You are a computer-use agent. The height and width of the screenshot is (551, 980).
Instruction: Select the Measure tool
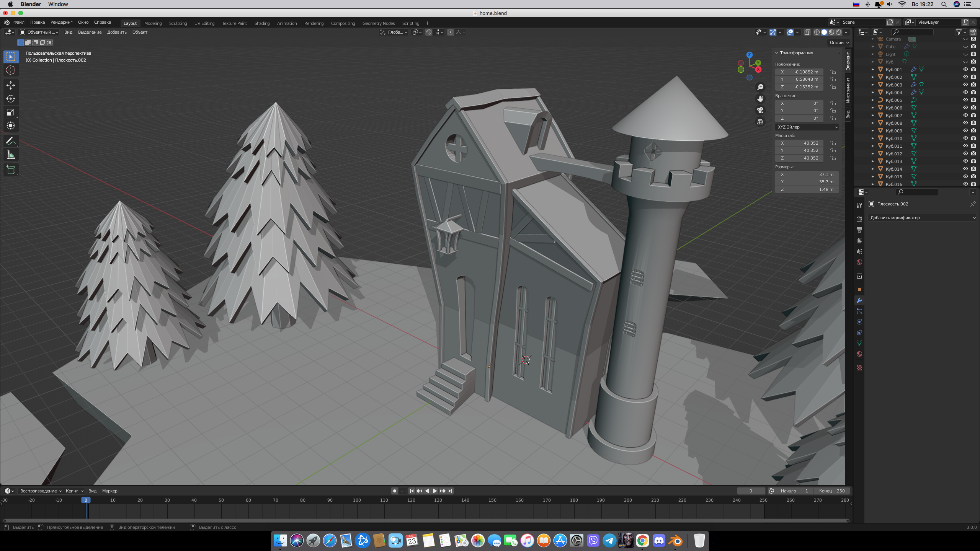point(11,155)
